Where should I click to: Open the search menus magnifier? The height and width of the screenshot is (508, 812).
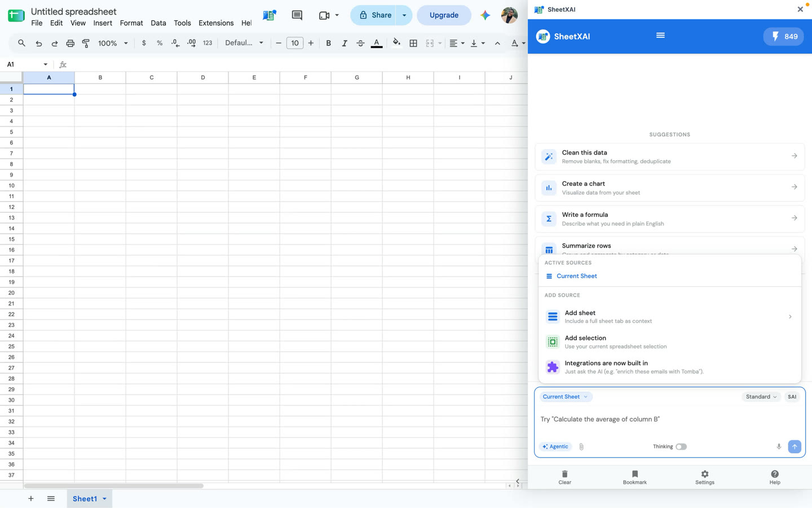(x=21, y=43)
